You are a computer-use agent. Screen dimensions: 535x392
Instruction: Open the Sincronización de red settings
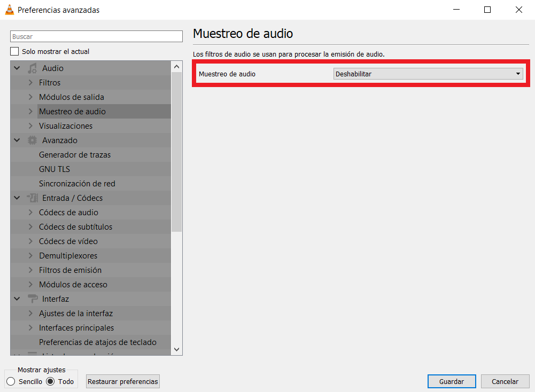(77, 184)
